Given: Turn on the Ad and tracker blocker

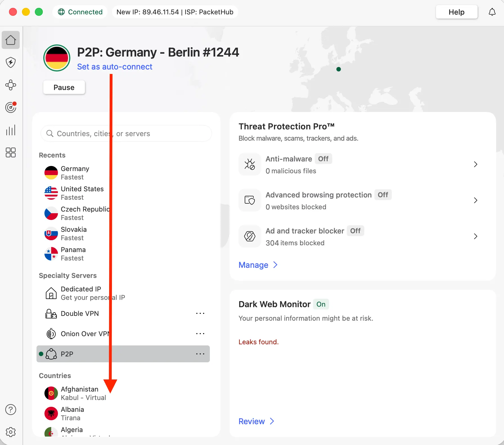Looking at the screenshot, I should (x=355, y=231).
